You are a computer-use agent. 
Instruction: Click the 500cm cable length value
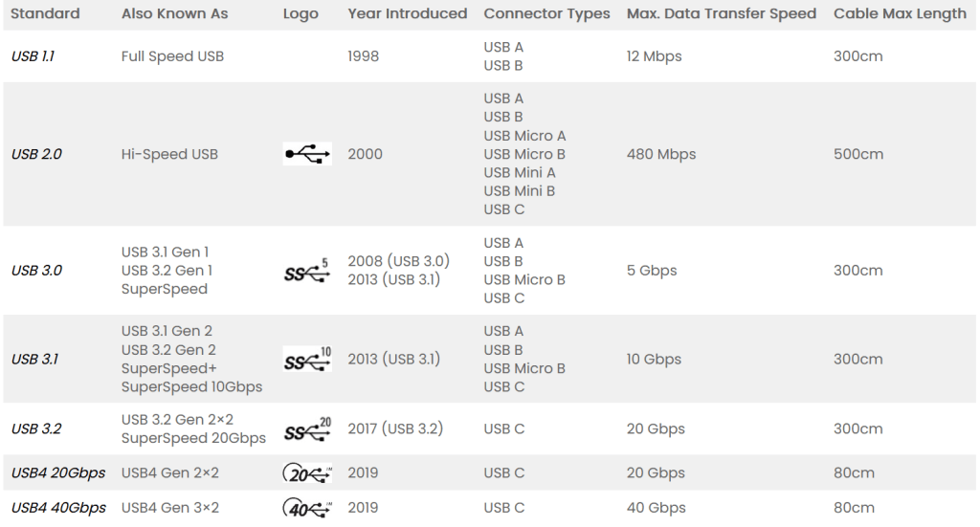click(857, 154)
